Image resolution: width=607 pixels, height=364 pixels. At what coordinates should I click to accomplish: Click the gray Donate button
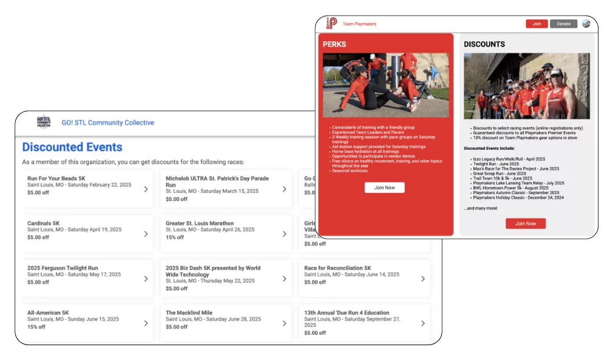[x=563, y=24]
